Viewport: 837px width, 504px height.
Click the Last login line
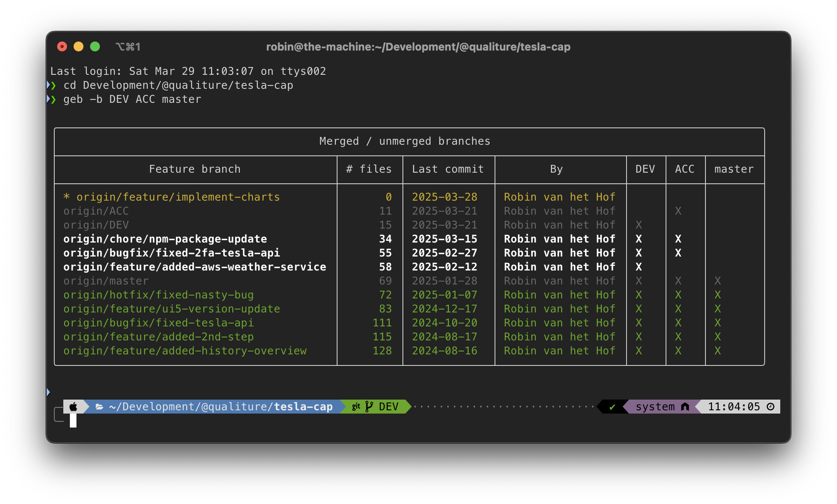pyautogui.click(x=188, y=71)
